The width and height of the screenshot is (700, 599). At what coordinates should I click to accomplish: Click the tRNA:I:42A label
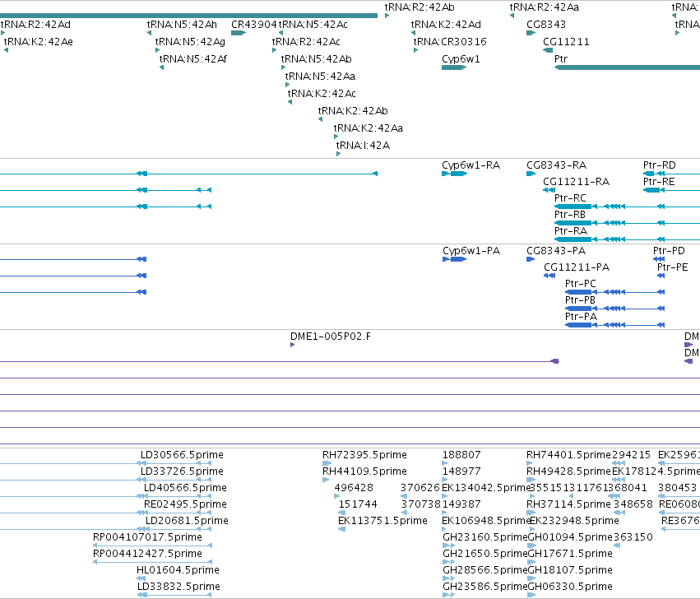363,146
